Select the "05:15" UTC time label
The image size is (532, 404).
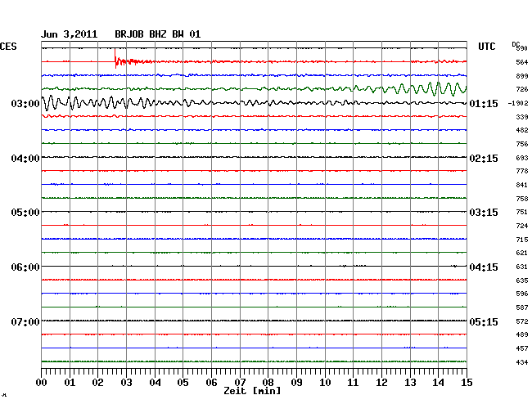coord(484,321)
